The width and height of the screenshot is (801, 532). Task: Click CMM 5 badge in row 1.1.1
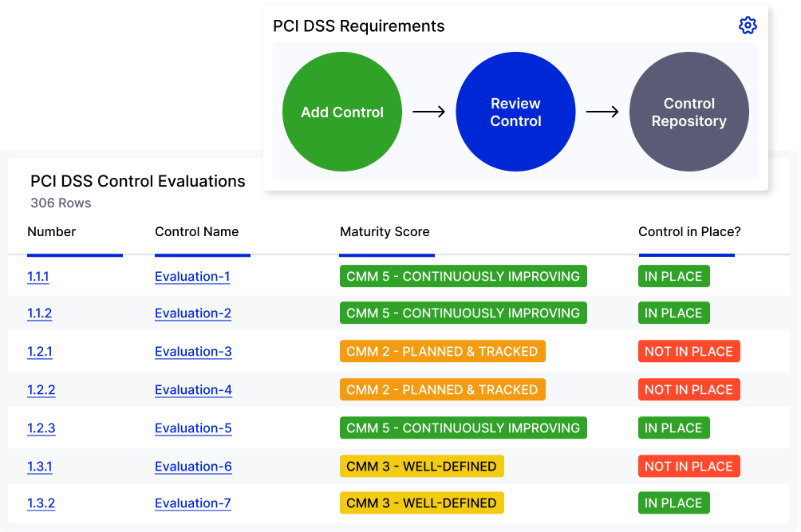(464, 276)
